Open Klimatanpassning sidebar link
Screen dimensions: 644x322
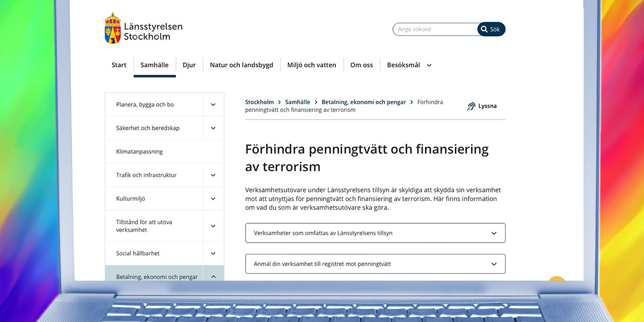pos(140,152)
